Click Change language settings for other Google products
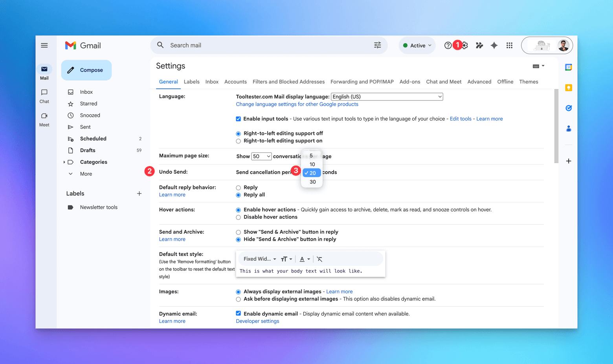Image resolution: width=613 pixels, height=364 pixels. (x=297, y=104)
